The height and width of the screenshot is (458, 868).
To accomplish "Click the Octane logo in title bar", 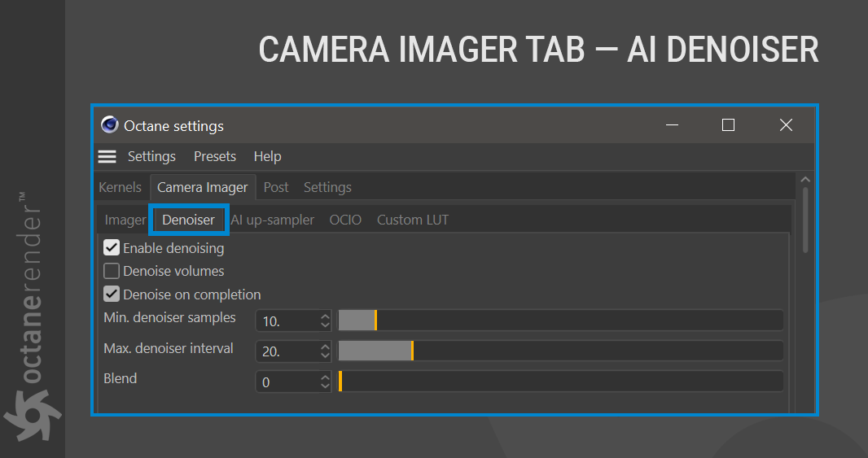I will [110, 125].
